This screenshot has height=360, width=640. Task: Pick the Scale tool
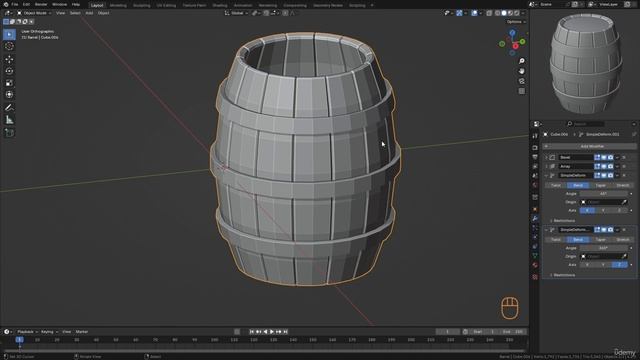point(9,83)
